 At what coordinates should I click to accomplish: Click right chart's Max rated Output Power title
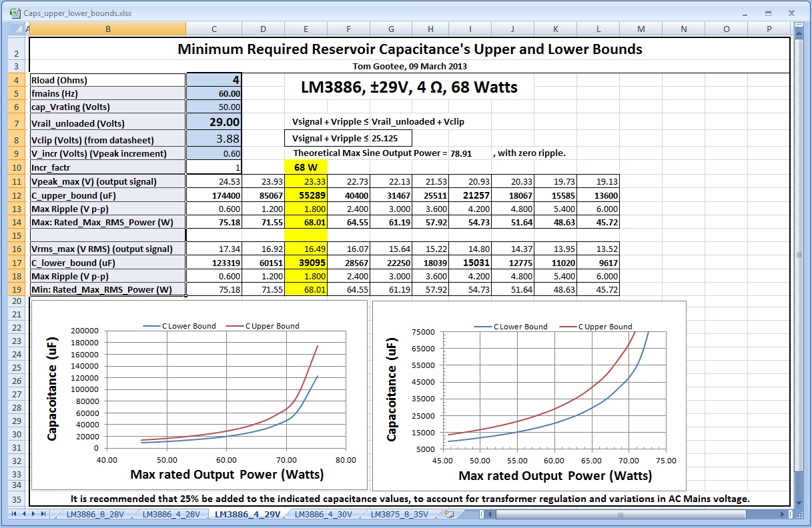(x=555, y=476)
